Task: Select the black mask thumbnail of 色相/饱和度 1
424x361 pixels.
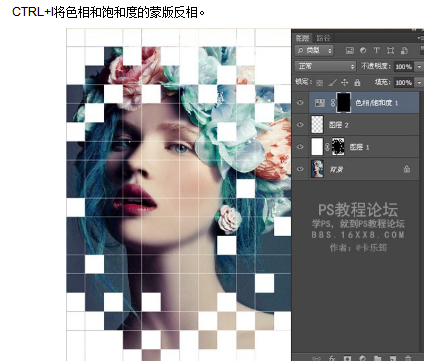Action: (x=343, y=103)
